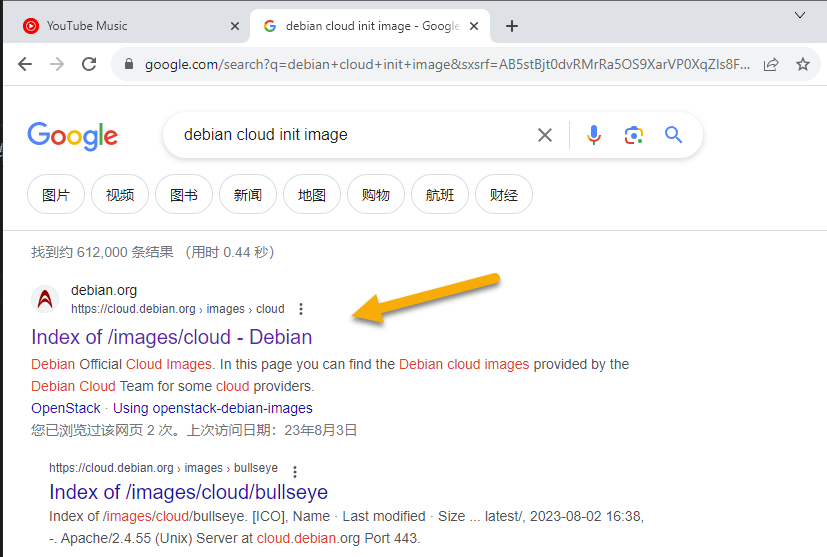Open more options for bullseye result
This screenshot has height=557, width=827.
click(294, 469)
